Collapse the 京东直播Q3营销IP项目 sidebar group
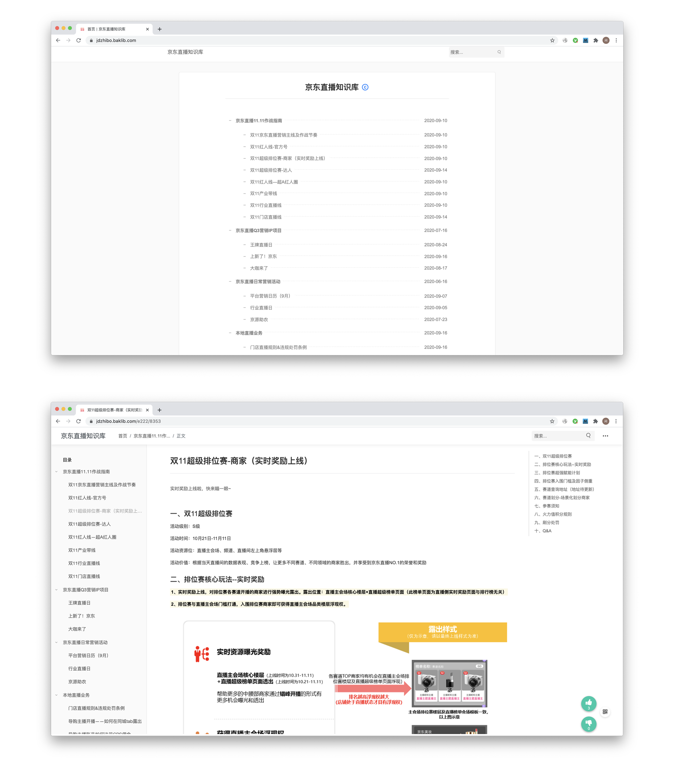 point(57,590)
